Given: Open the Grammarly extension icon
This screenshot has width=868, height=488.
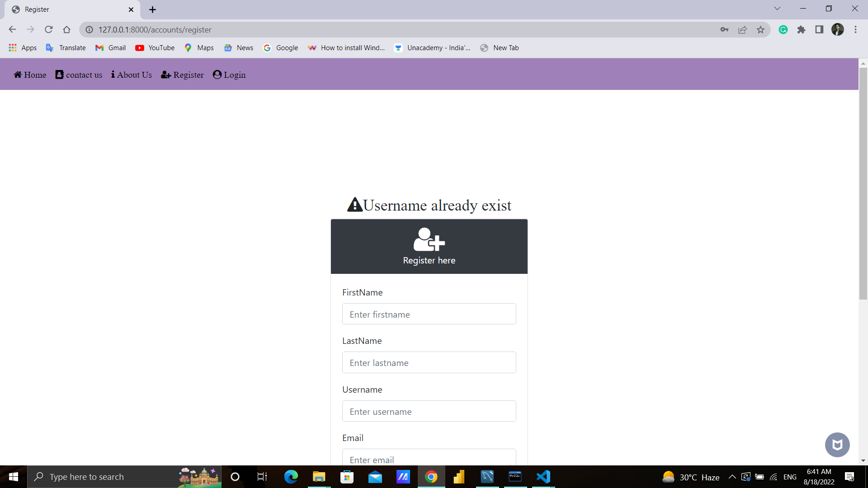Looking at the screenshot, I should tap(783, 29).
